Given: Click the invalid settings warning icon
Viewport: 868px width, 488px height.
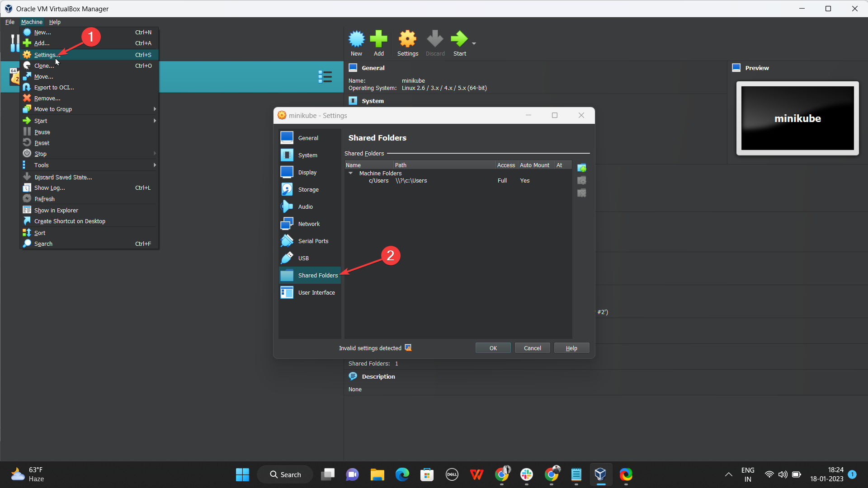Looking at the screenshot, I should (408, 348).
